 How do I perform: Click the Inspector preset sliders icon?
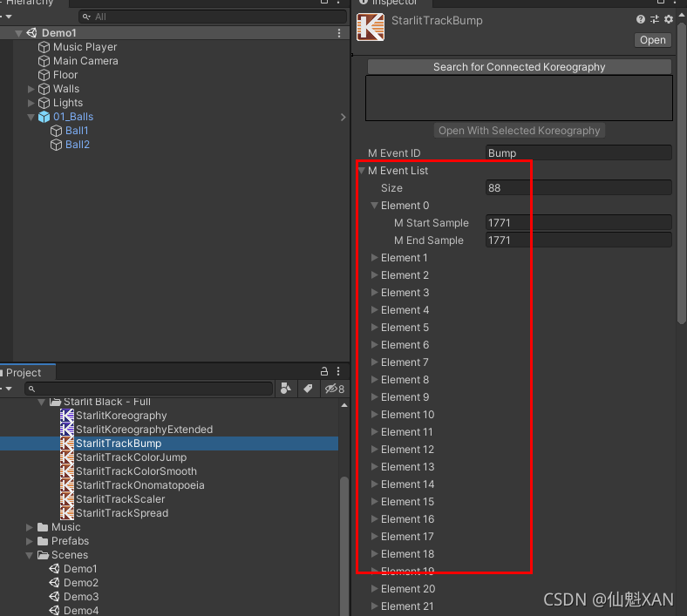tap(655, 19)
